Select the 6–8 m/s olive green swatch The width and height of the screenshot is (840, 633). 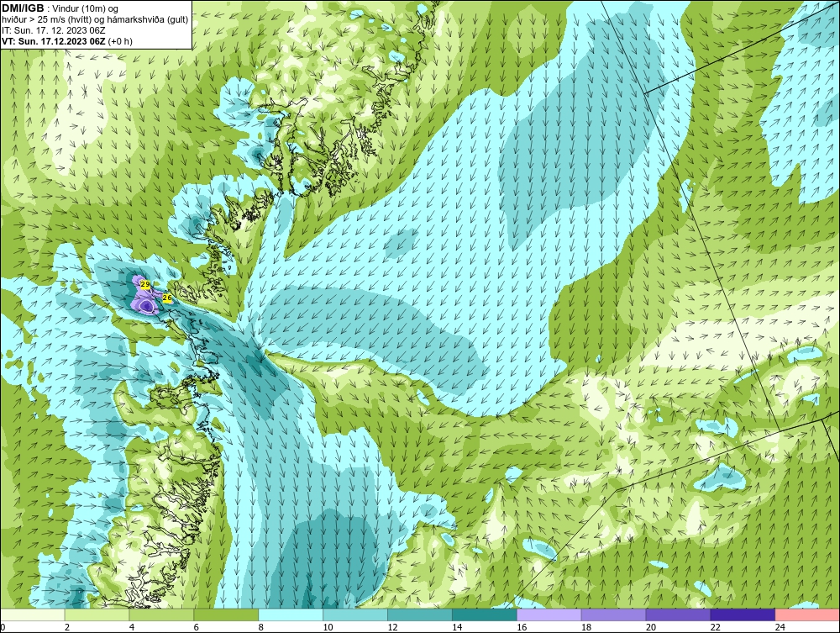(226, 615)
